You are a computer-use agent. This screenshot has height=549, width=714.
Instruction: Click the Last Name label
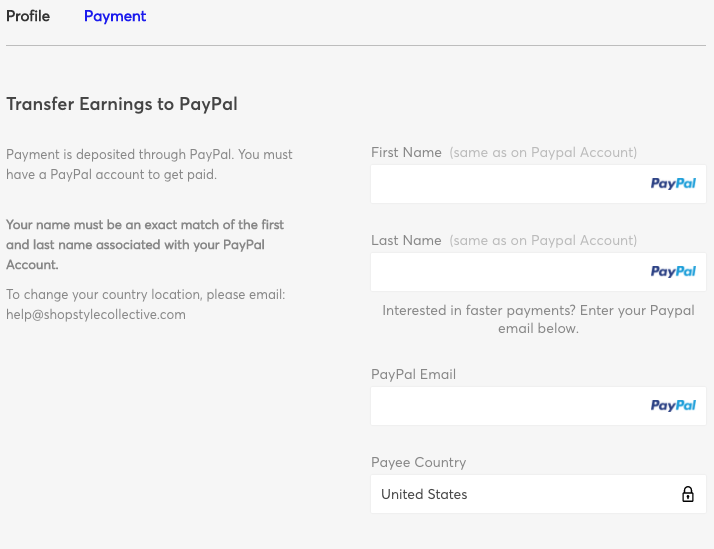pyautogui.click(x=406, y=241)
